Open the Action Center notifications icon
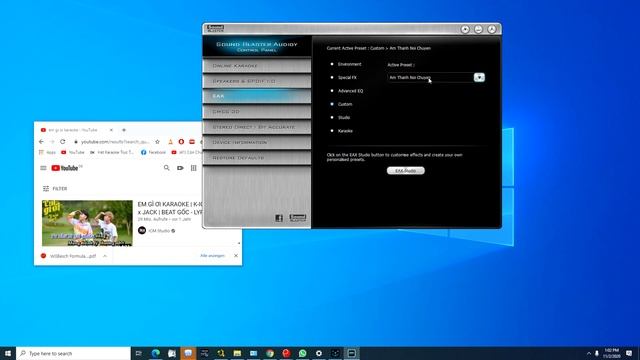The image size is (640, 360). [x=629, y=353]
